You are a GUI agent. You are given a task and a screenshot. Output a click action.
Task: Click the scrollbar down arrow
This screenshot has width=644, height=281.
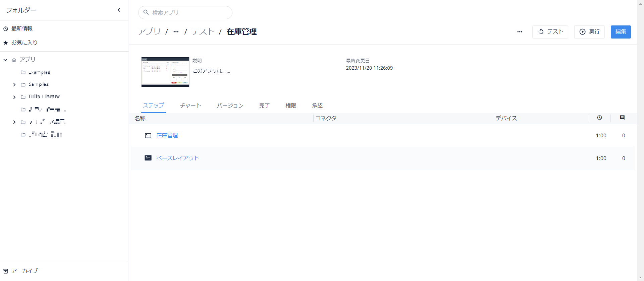[640, 278]
